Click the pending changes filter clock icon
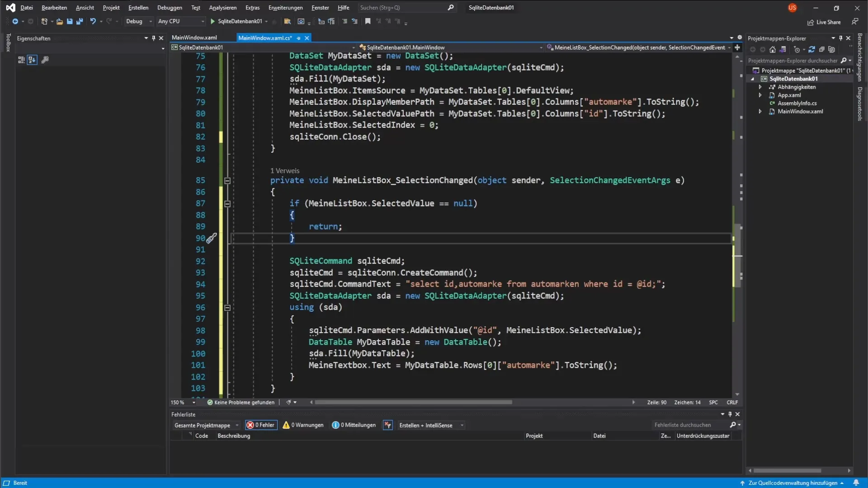This screenshot has width=868, height=488. 797,50
